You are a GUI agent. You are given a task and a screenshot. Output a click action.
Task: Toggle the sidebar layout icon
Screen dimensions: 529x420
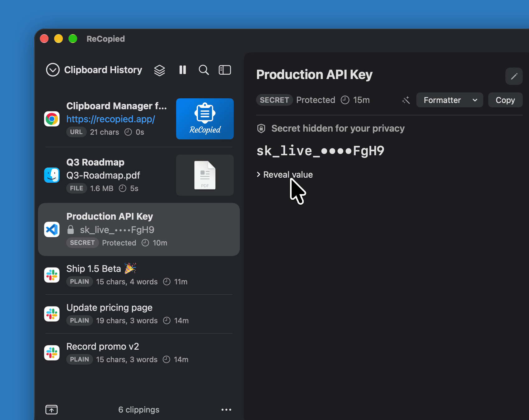[225, 70]
